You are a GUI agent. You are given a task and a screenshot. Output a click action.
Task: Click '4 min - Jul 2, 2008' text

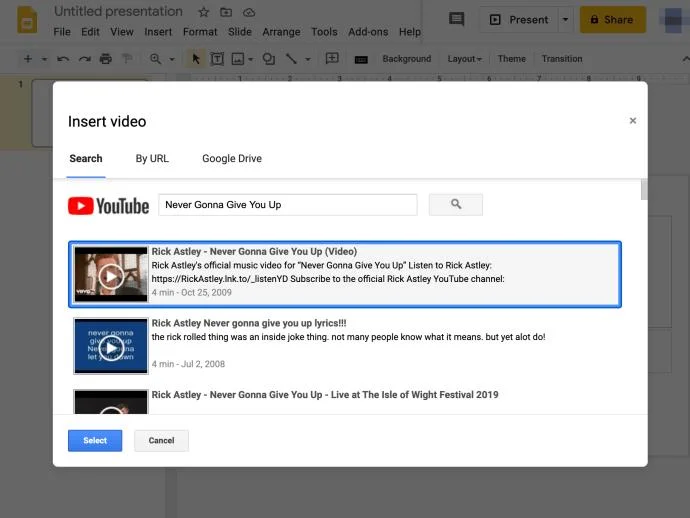pyautogui.click(x=188, y=364)
